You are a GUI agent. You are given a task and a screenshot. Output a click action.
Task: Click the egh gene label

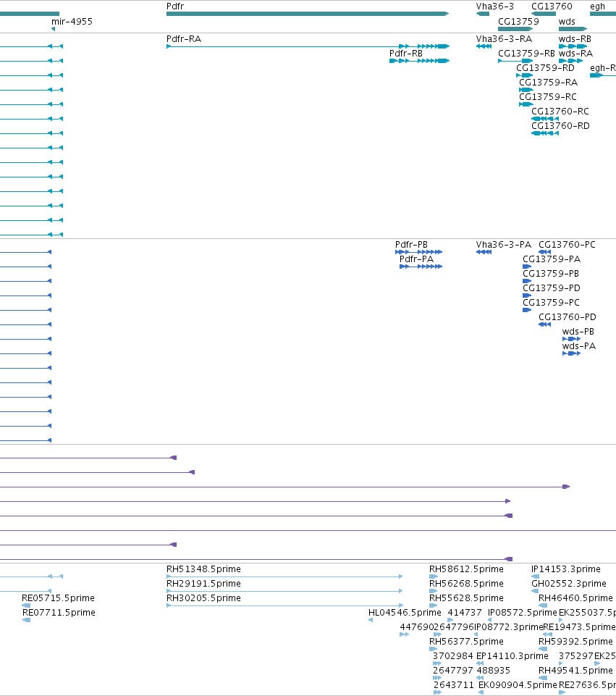click(x=597, y=7)
